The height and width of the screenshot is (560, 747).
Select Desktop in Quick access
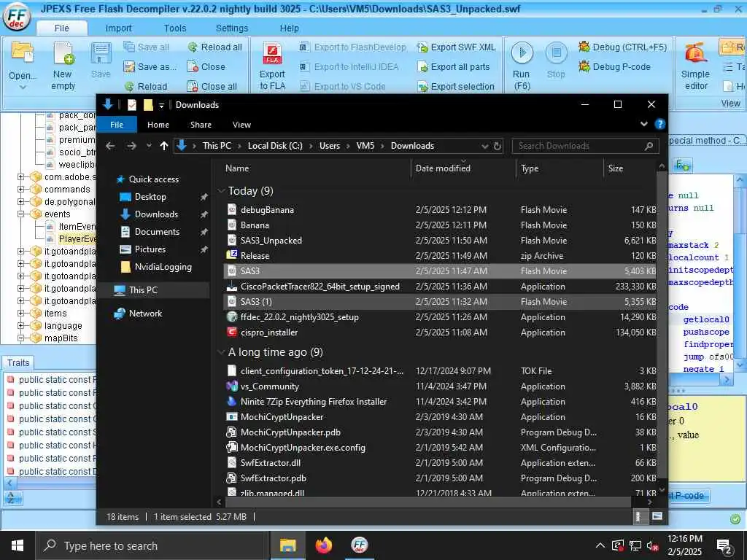tap(150, 197)
